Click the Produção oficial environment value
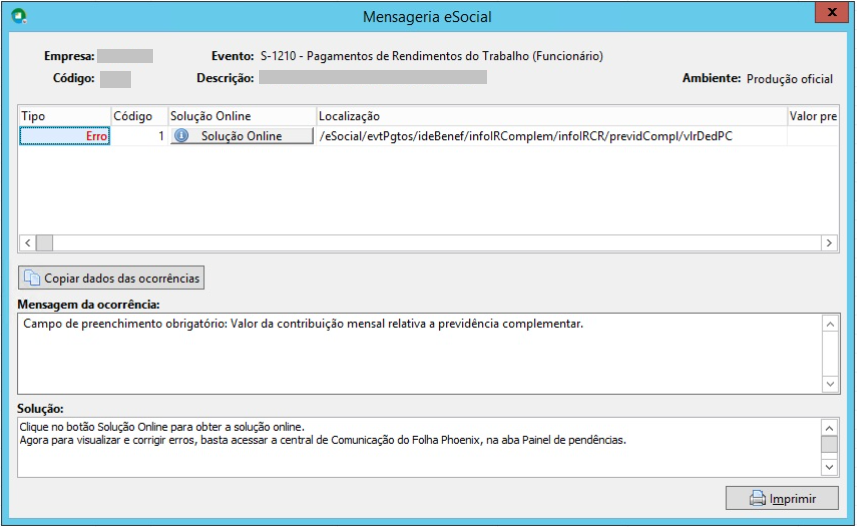Screen dimensions: 857x527 coord(790,79)
